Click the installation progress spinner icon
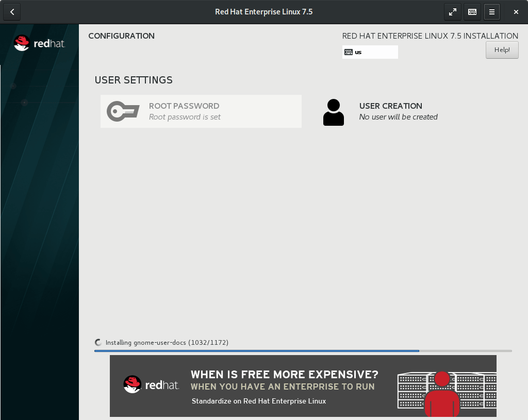 click(98, 343)
